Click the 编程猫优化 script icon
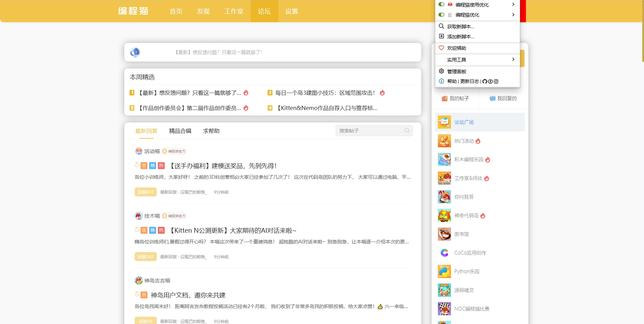The height and width of the screenshot is (324, 644). pyautogui.click(x=450, y=15)
